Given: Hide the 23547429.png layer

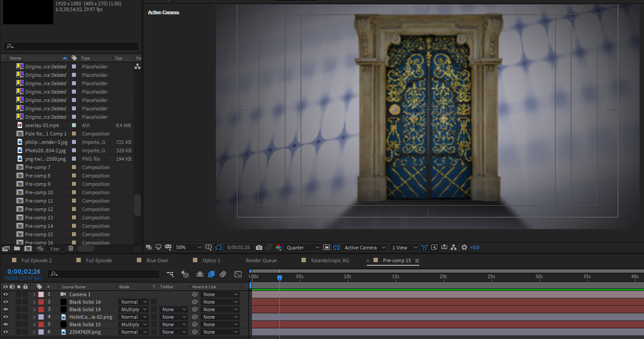Looking at the screenshot, I should click(x=5, y=331).
